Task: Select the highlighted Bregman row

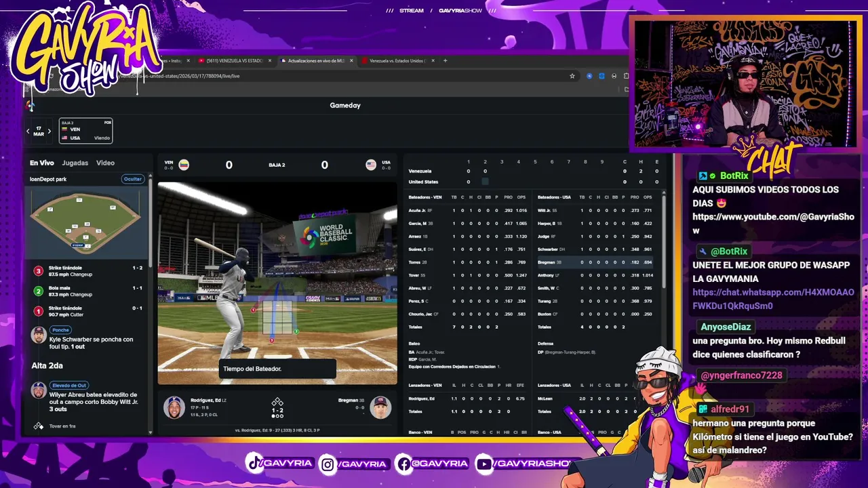Action: coord(597,262)
